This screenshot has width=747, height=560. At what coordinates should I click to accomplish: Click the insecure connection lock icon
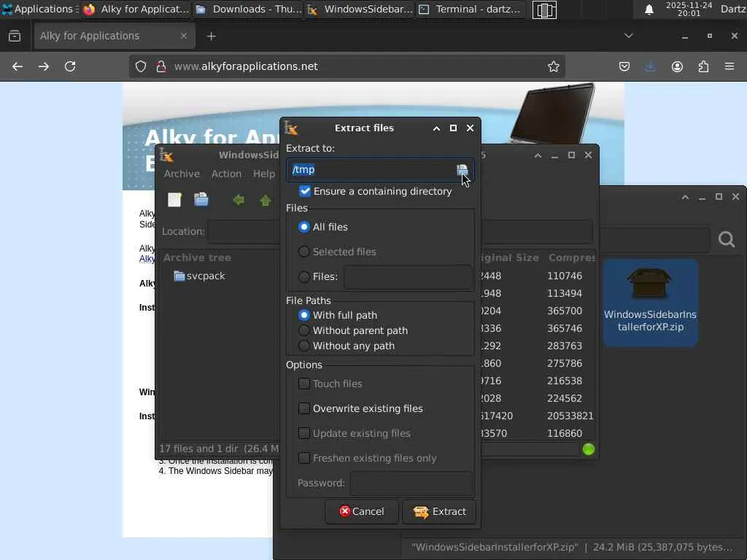161,66
